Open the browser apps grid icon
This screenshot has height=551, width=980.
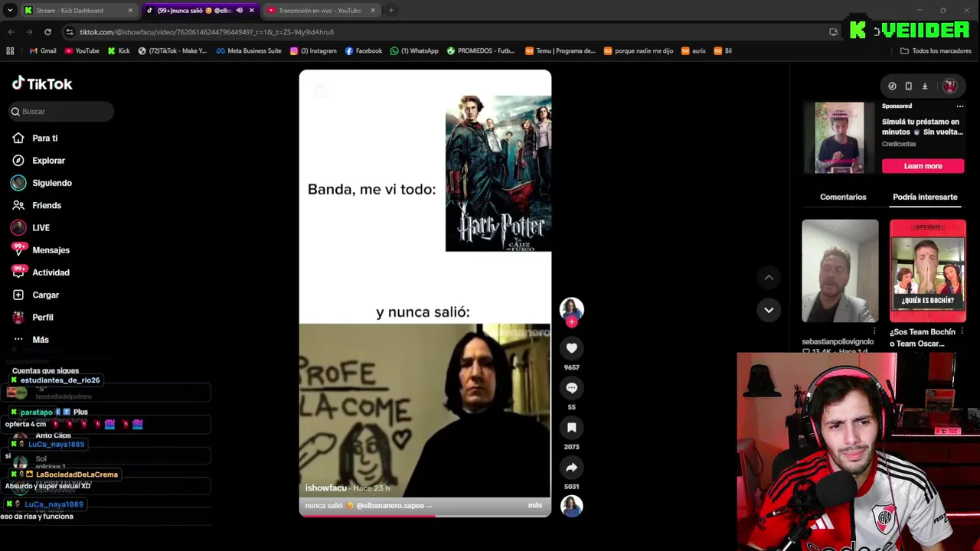[10, 51]
